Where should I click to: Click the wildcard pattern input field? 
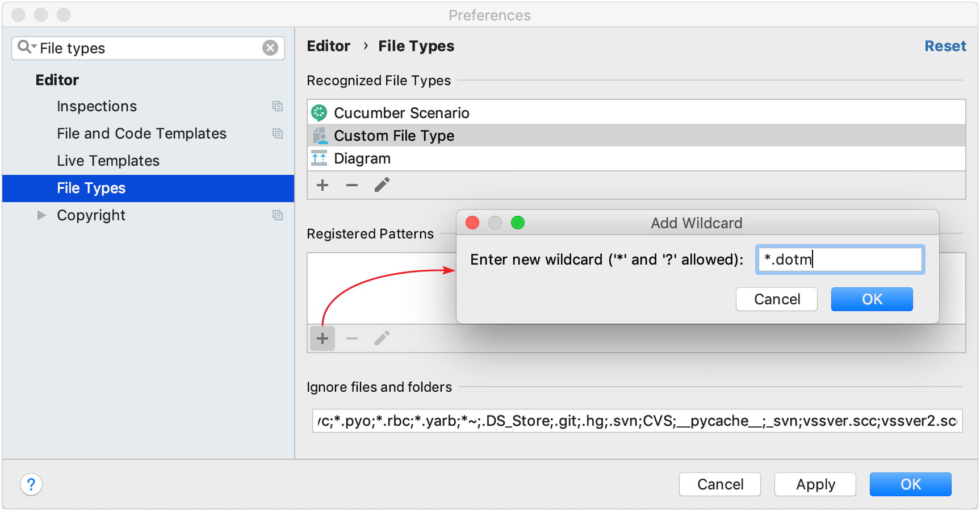[840, 259]
